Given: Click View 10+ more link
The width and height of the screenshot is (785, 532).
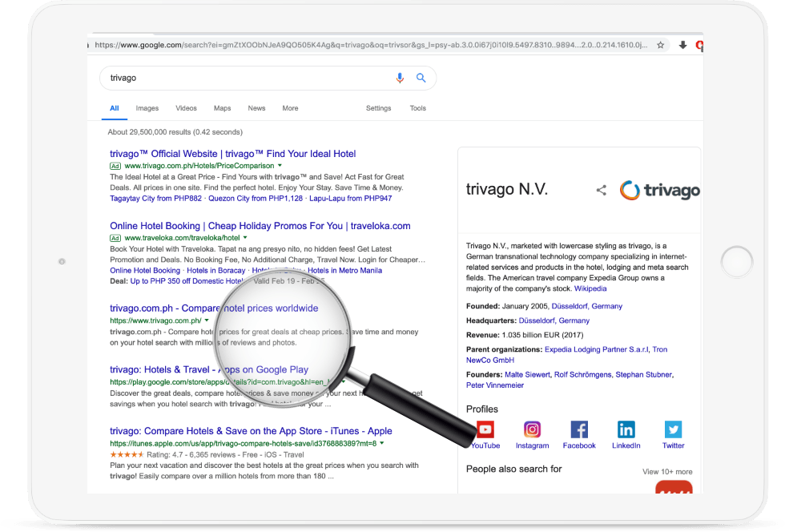Looking at the screenshot, I should 666,472.
